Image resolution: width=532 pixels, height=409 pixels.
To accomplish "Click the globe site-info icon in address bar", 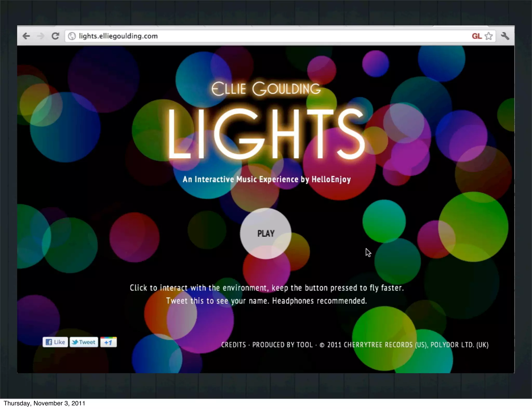I will click(72, 36).
